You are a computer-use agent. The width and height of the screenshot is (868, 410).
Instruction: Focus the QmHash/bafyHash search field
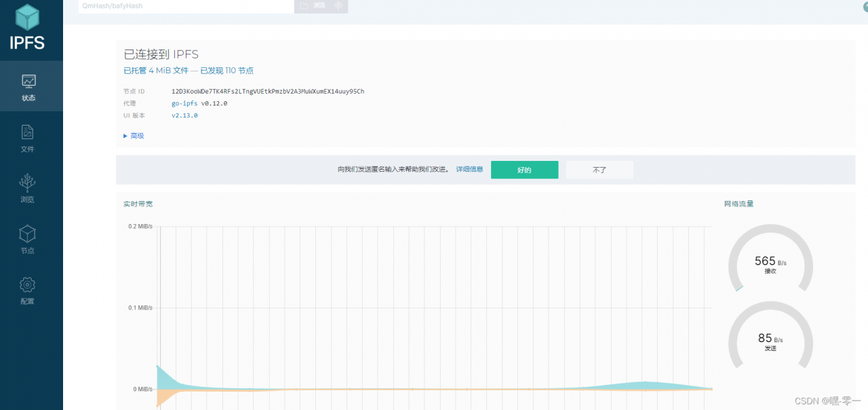click(186, 5)
